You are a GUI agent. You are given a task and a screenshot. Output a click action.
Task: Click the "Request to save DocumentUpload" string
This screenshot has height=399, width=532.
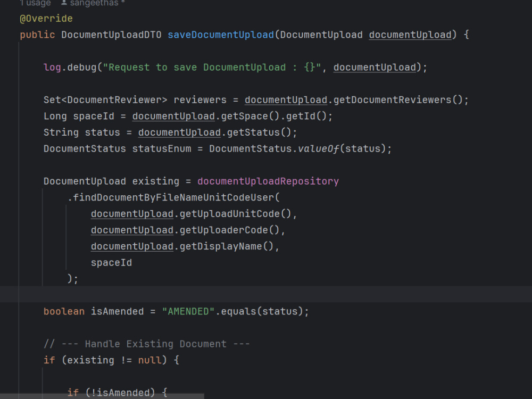(x=212, y=67)
